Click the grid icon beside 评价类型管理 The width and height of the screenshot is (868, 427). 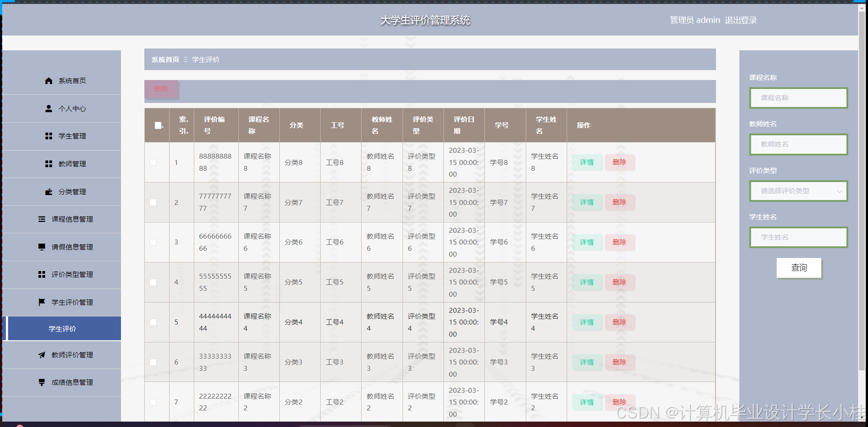[x=42, y=275]
